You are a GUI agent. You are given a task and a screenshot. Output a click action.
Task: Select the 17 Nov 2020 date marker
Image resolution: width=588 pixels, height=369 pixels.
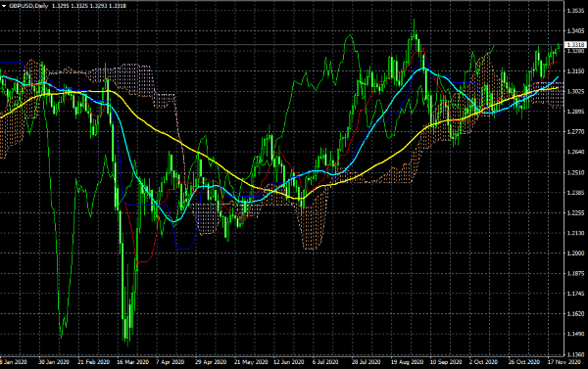(x=563, y=362)
